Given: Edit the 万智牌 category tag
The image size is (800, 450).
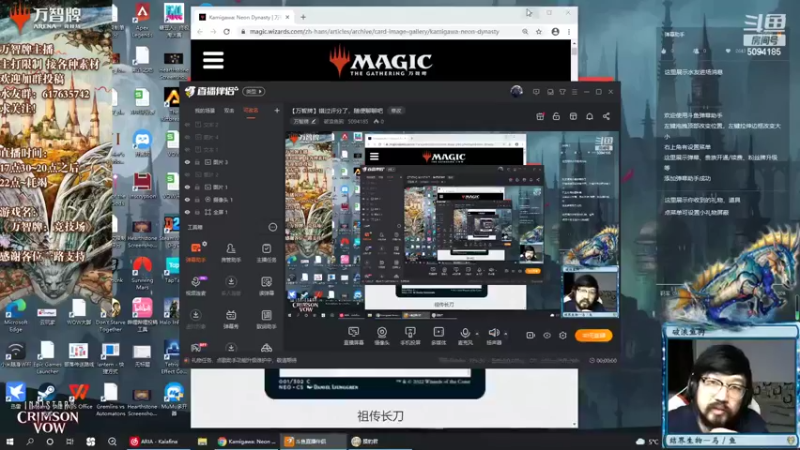Looking at the screenshot, I should coord(304,121).
